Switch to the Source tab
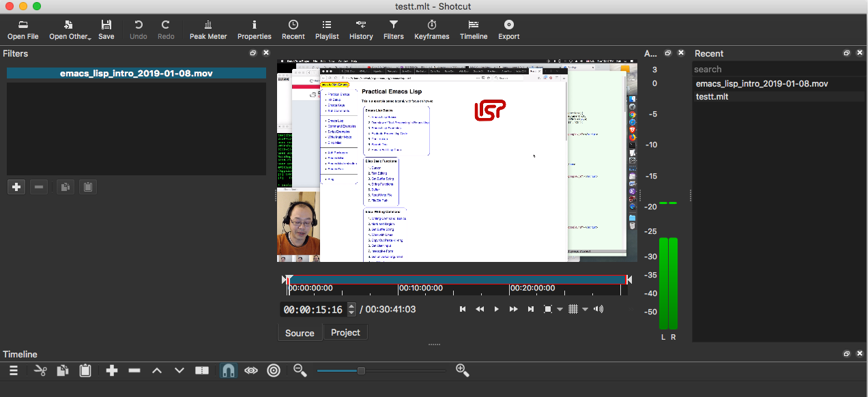 [300, 333]
